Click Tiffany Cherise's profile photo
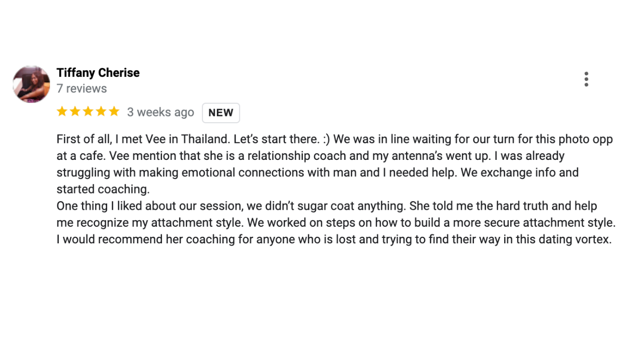 click(x=31, y=84)
